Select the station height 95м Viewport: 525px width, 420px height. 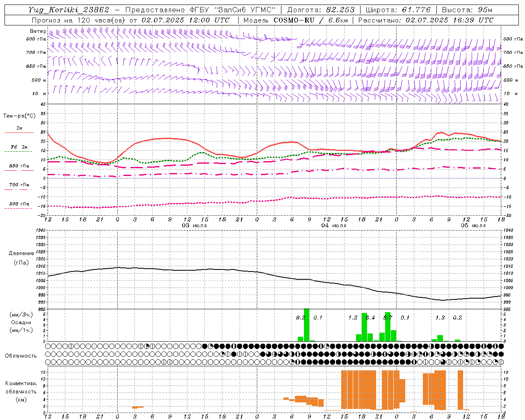tap(485, 10)
